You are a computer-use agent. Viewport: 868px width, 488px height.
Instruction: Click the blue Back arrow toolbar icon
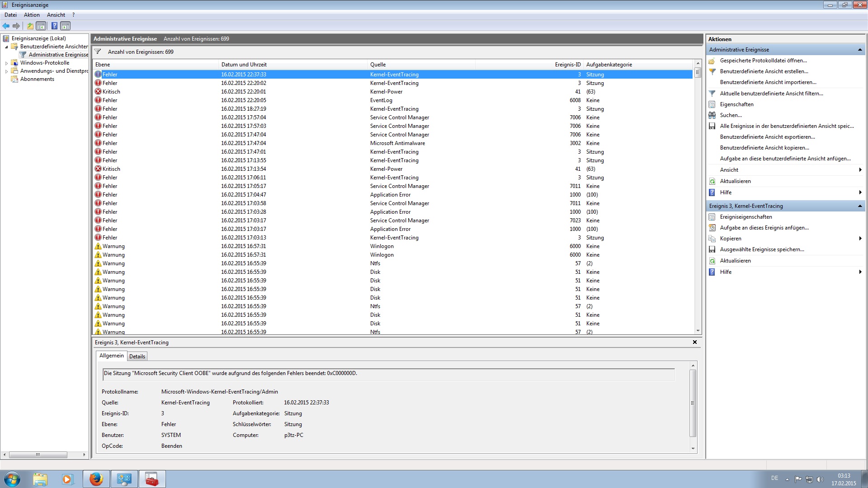6,26
